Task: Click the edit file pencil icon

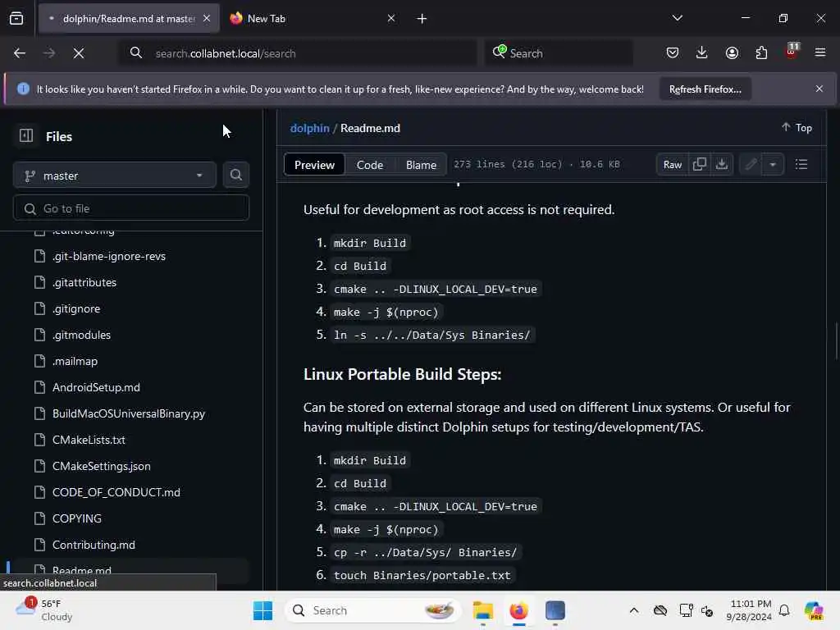Action: [x=751, y=164]
